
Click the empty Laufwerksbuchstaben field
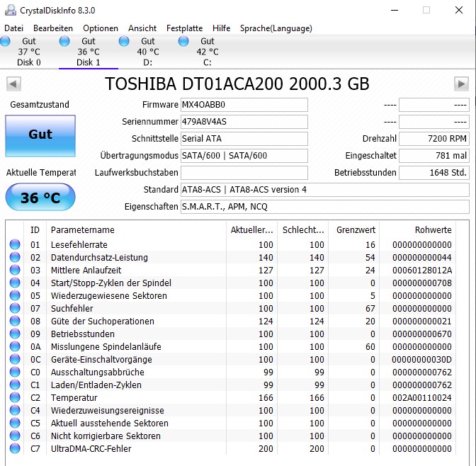244,173
